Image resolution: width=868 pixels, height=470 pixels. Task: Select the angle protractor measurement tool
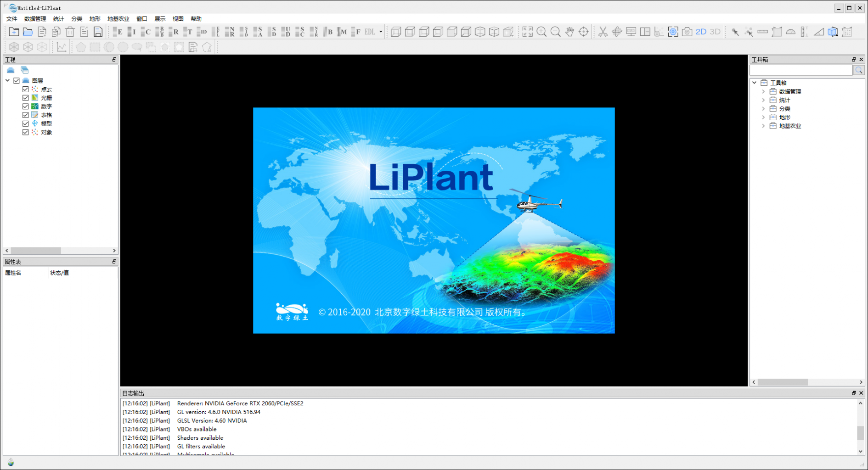[791, 32]
